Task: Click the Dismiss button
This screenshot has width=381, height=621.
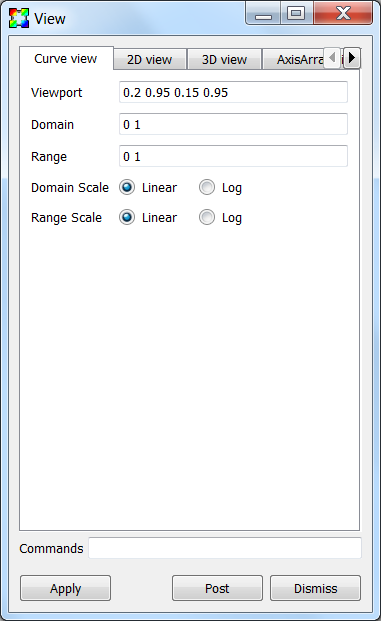Action: pyautogui.click(x=315, y=588)
